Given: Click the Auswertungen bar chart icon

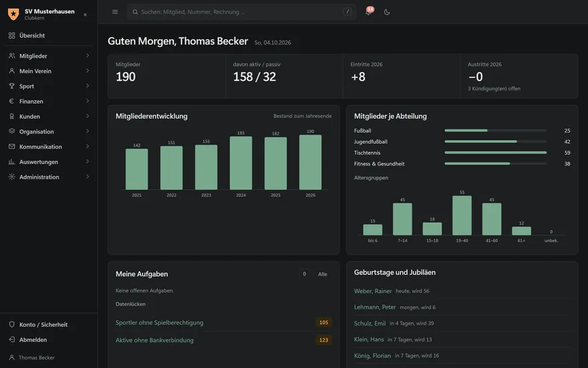Looking at the screenshot, I should pyautogui.click(x=12, y=161).
